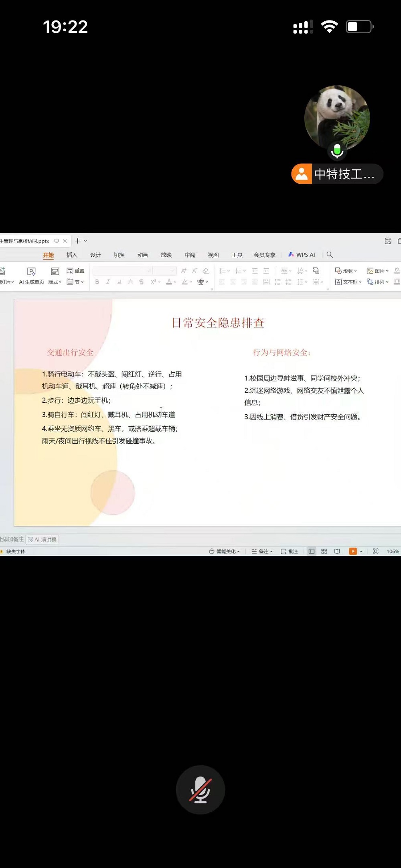
Task: Toggle superscript X² button
Action: (x=155, y=282)
